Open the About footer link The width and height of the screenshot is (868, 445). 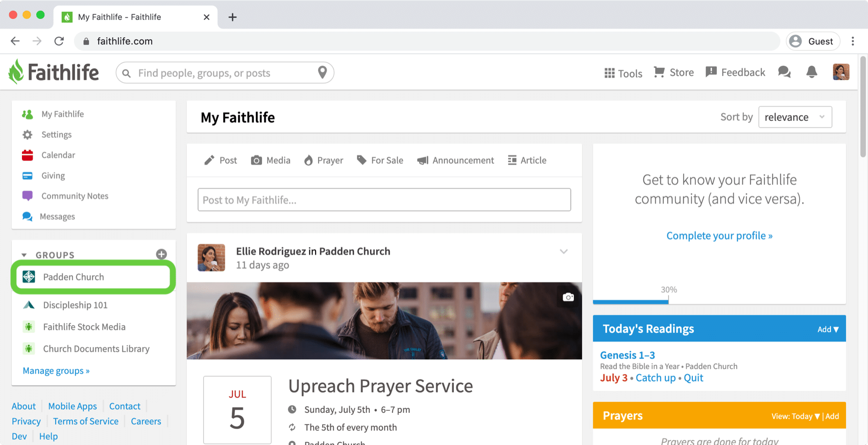[24, 406]
